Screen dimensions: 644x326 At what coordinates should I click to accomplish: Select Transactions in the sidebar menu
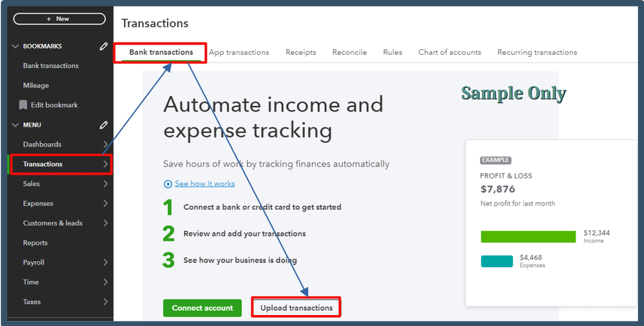(43, 164)
